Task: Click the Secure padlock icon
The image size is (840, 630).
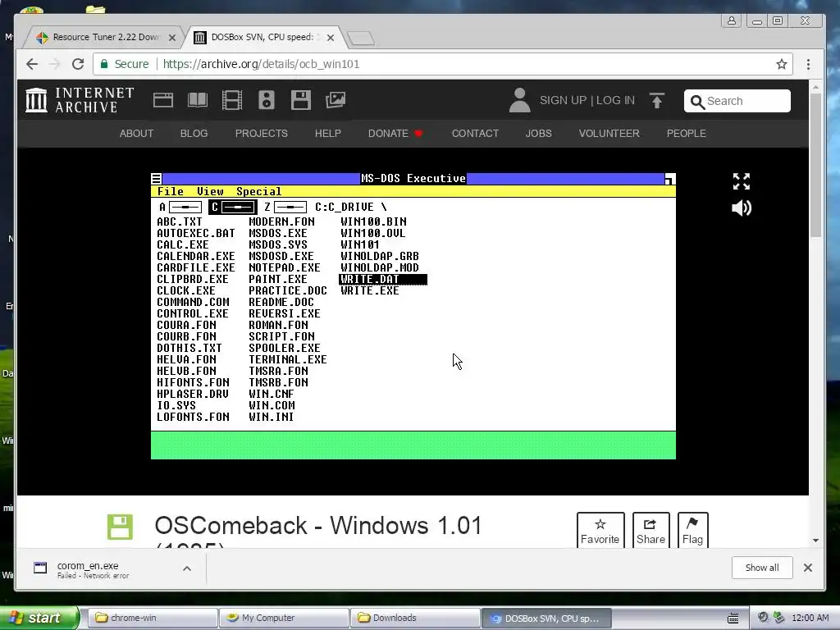Action: 104,64
